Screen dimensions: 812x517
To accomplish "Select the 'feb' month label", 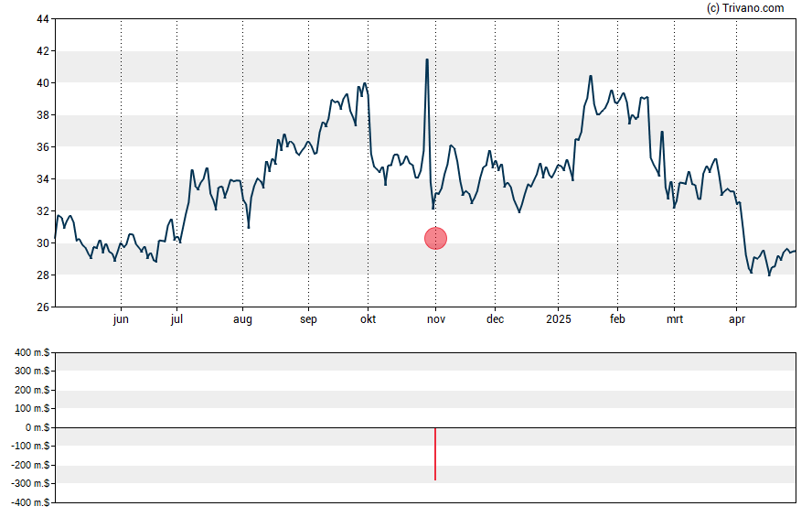I will click(x=617, y=319).
